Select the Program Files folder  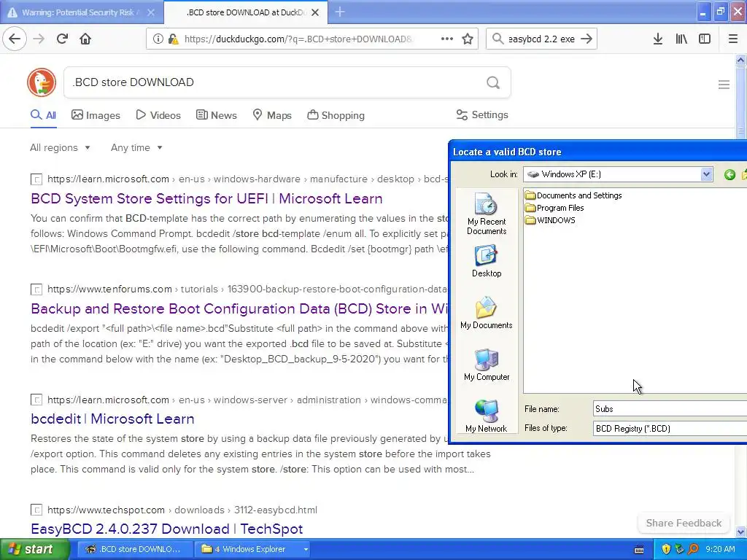coord(554,208)
